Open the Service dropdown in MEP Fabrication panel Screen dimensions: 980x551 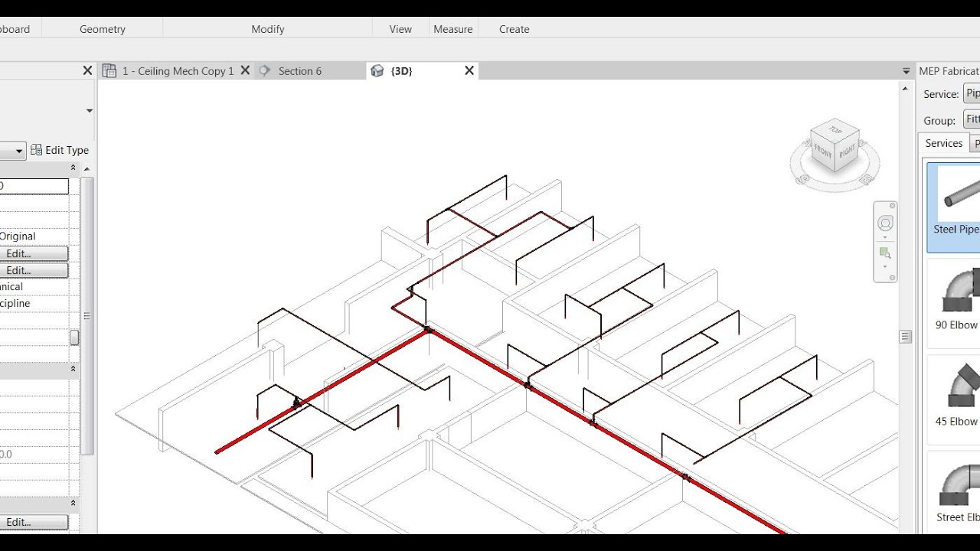(972, 93)
